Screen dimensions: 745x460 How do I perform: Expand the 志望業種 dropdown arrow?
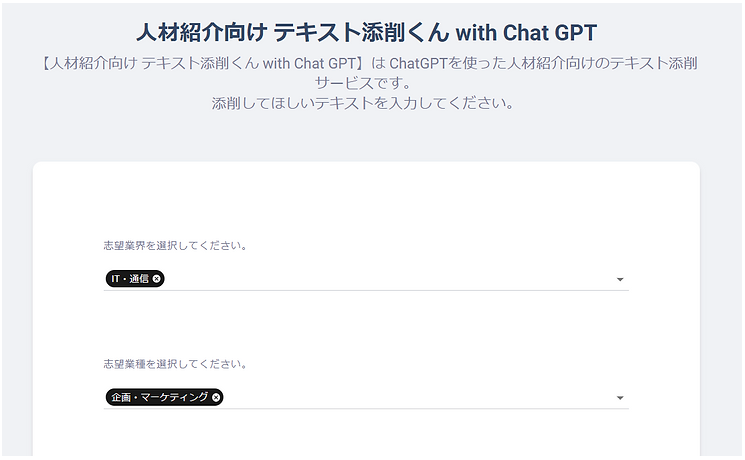pos(620,399)
